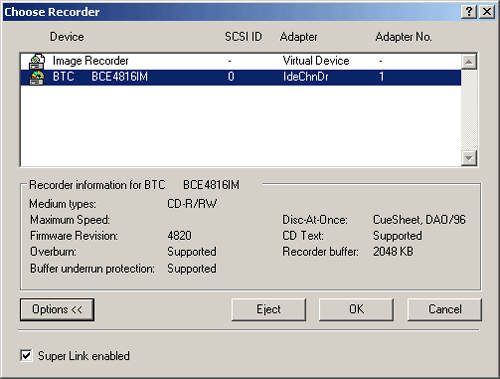Select the BTC BCE4816IM recorder row
The height and width of the screenshot is (379, 500).
point(241,77)
